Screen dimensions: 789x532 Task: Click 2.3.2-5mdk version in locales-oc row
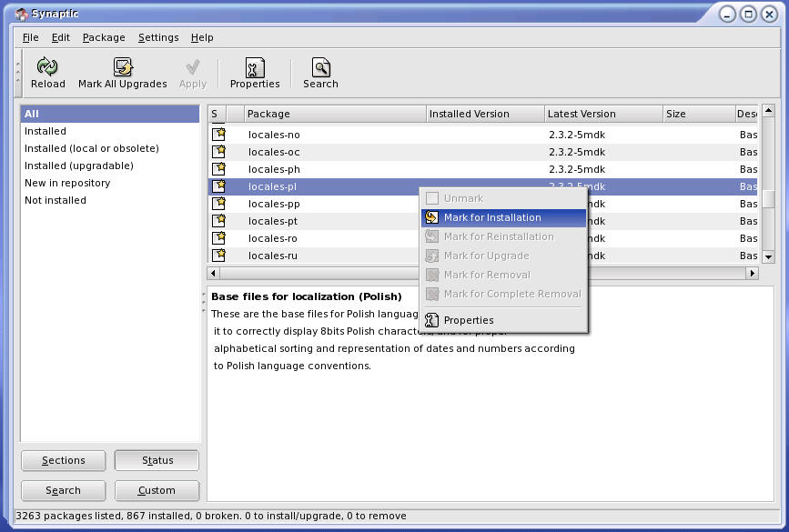(577, 152)
